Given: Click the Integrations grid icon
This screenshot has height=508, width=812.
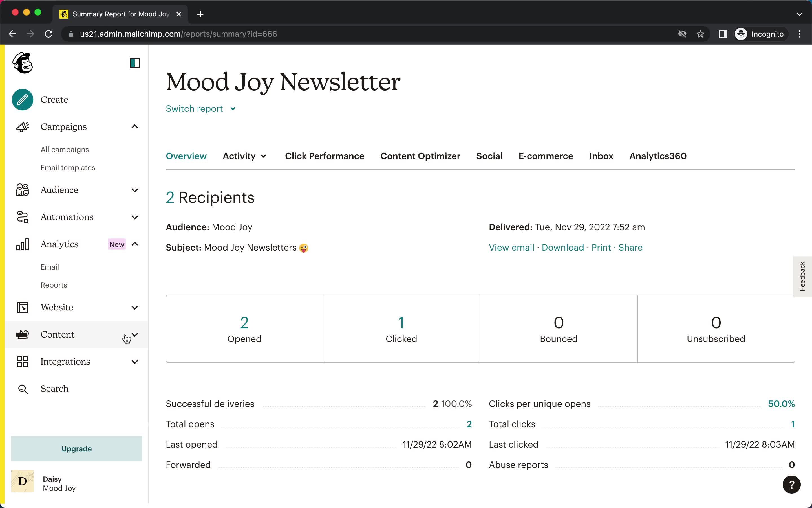Looking at the screenshot, I should pos(23,362).
